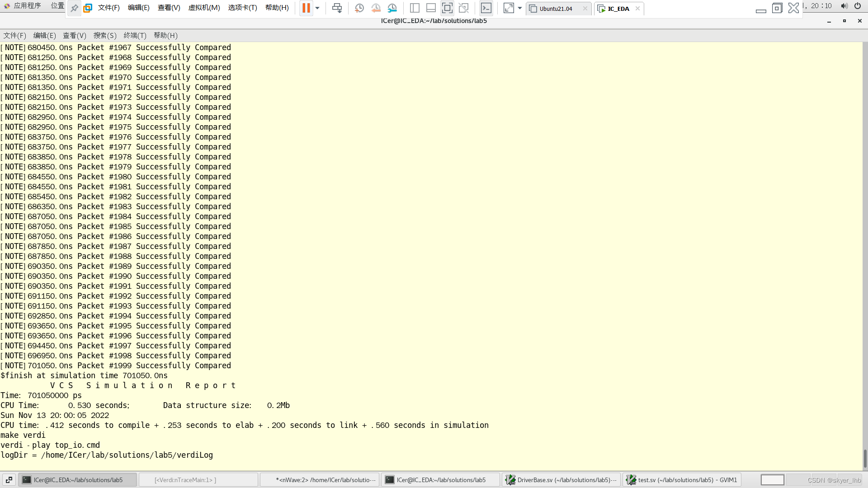
Task: Maximize the terminal window
Action: coord(844,21)
